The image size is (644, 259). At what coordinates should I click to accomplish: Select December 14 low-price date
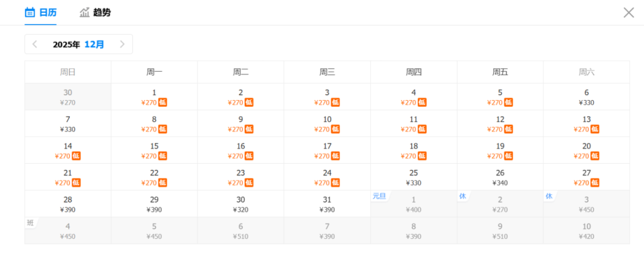coord(68,150)
